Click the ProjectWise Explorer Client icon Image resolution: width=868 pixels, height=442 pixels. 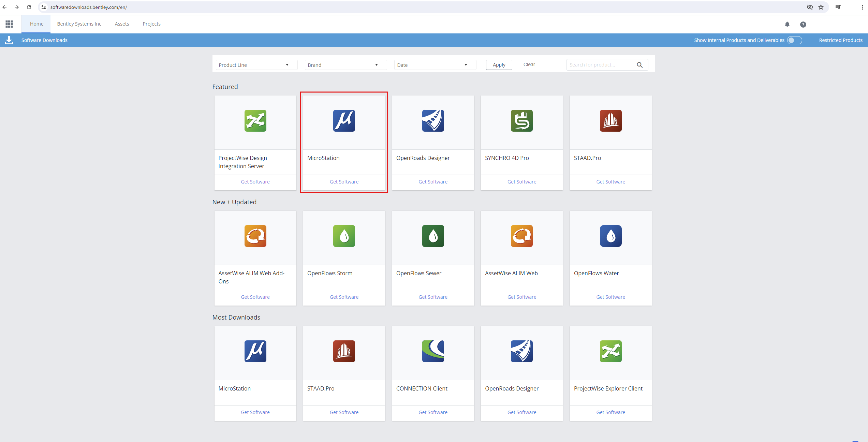pos(610,351)
